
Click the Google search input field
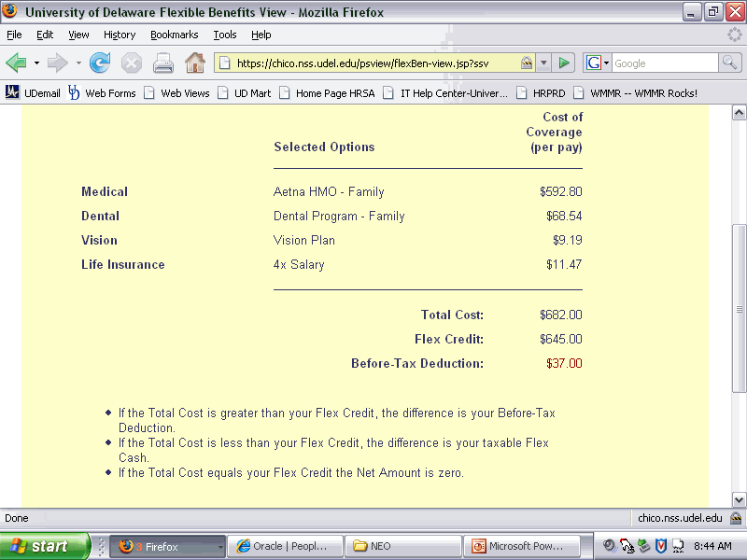tap(663, 63)
